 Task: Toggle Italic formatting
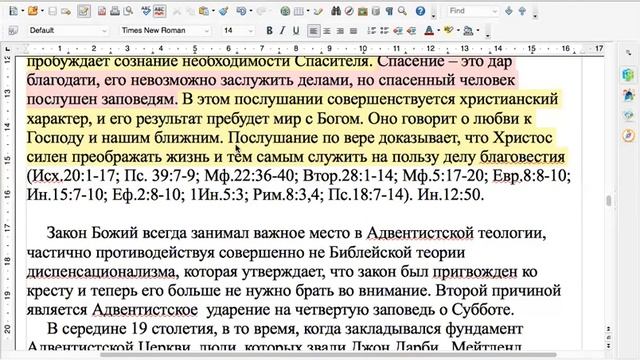[282, 30]
